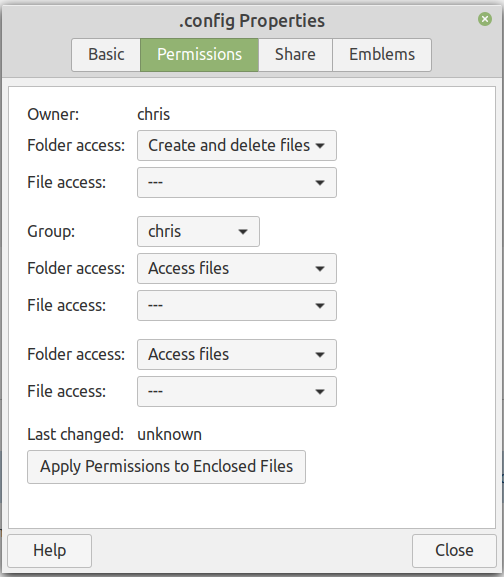Click Apply Permissions to Enclosed Files
The image size is (504, 577).
(x=166, y=467)
